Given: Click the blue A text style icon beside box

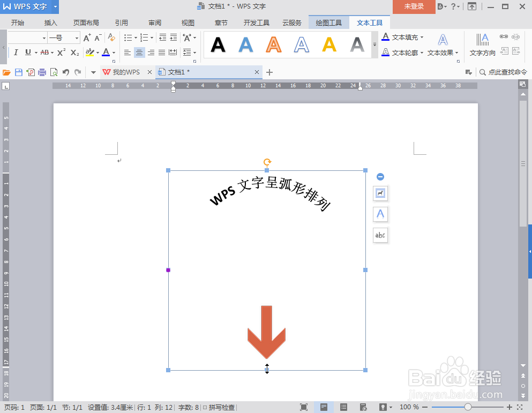Looking at the screenshot, I should coord(380,214).
